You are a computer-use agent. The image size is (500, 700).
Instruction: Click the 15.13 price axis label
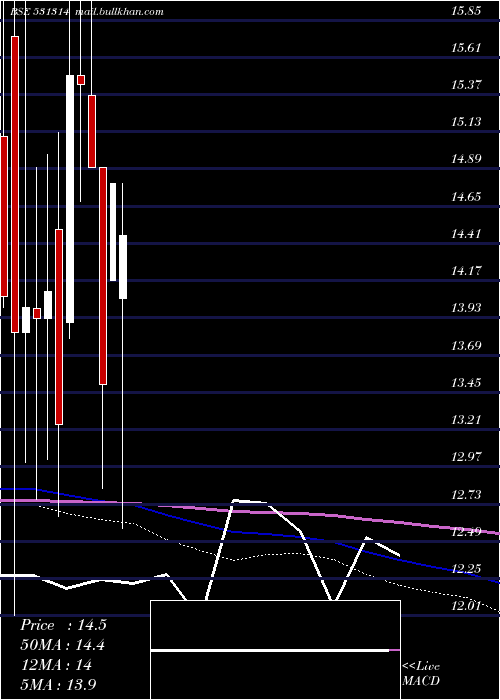click(x=466, y=122)
